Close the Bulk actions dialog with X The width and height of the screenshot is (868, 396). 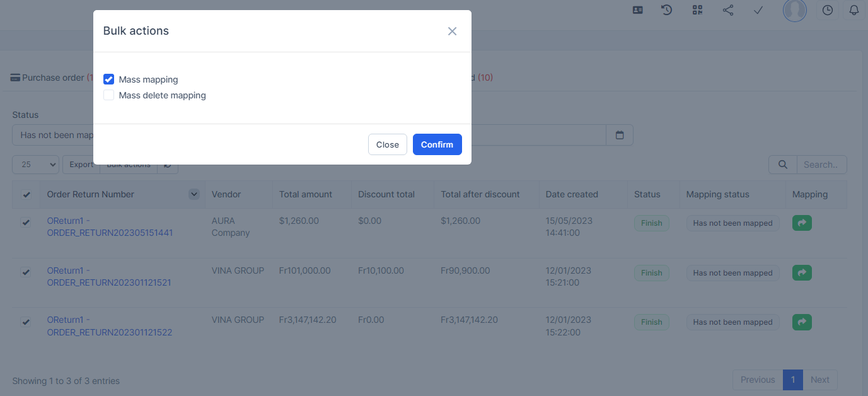point(452,31)
